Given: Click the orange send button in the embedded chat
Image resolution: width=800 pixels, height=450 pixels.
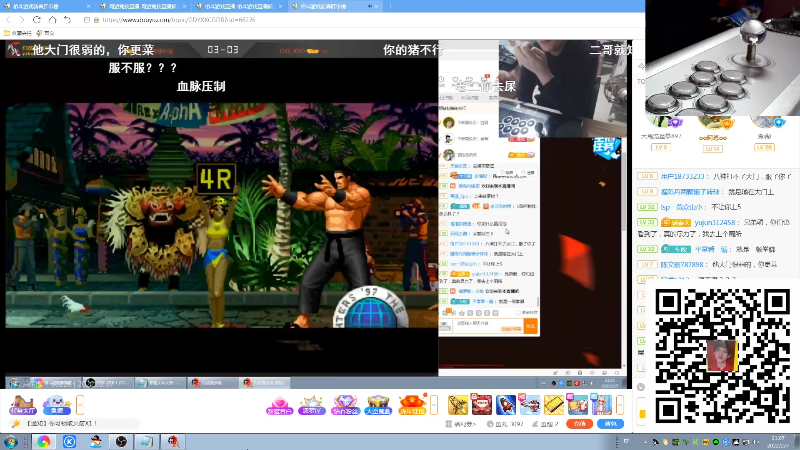Looking at the screenshot, I should tap(531, 326).
